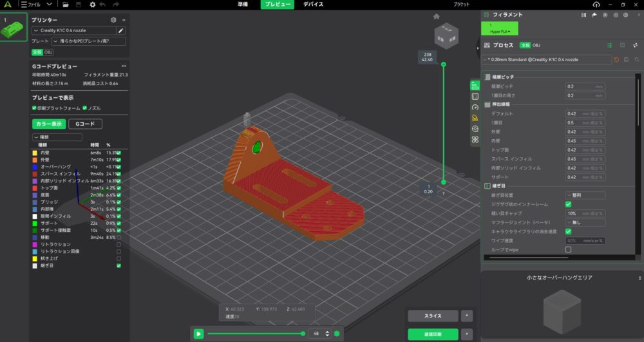Click the open folder icon in top toolbar

coord(66,5)
